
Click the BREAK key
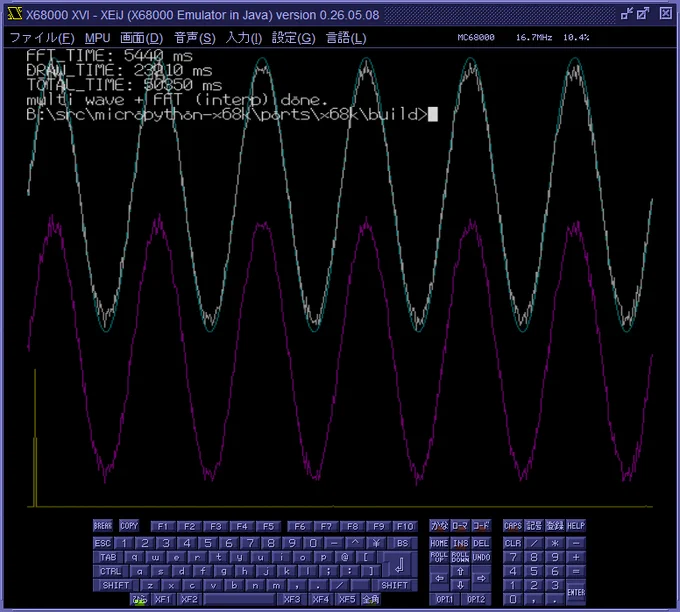102,526
